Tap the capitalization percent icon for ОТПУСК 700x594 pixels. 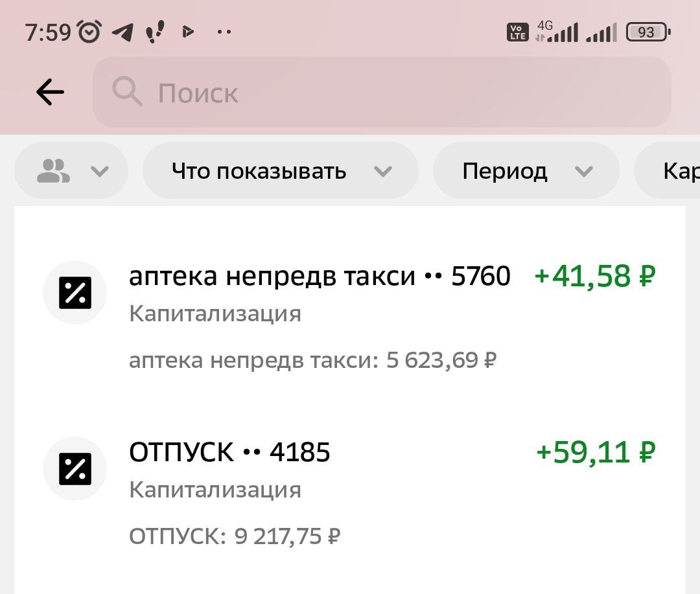coord(75,468)
